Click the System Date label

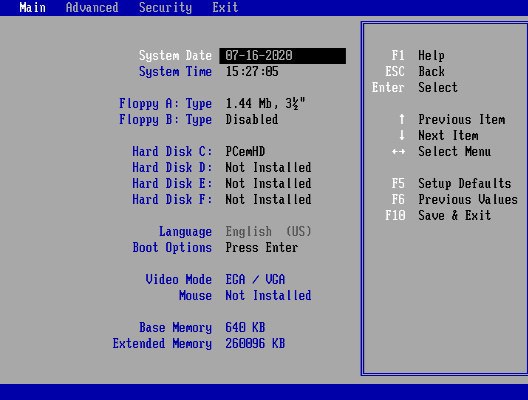(x=175, y=56)
